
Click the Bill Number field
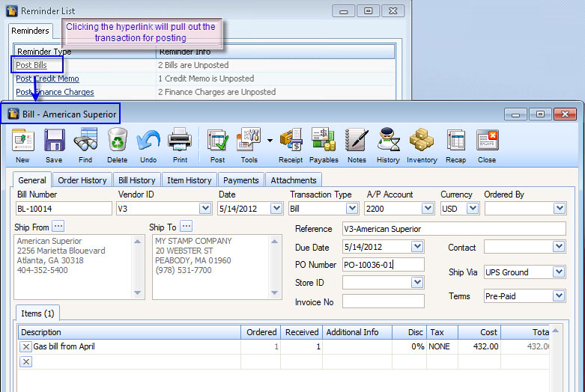pos(64,208)
